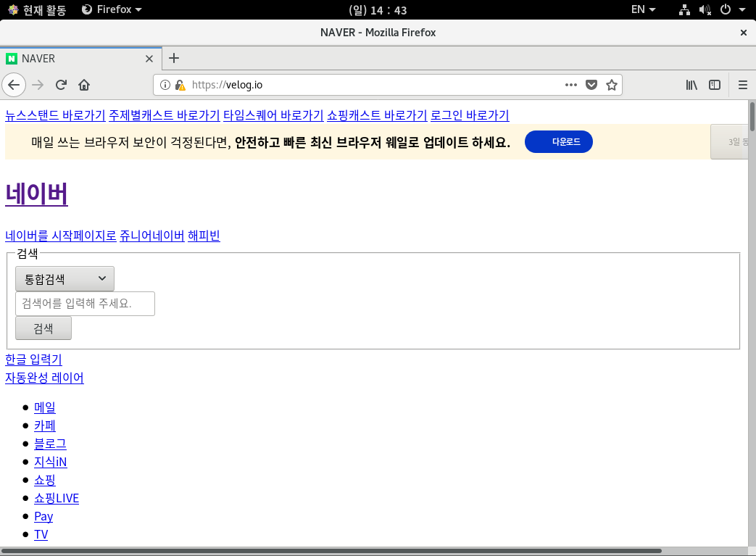Open page actions three-dot menu
Screen dimensions: 756x556
(x=571, y=85)
